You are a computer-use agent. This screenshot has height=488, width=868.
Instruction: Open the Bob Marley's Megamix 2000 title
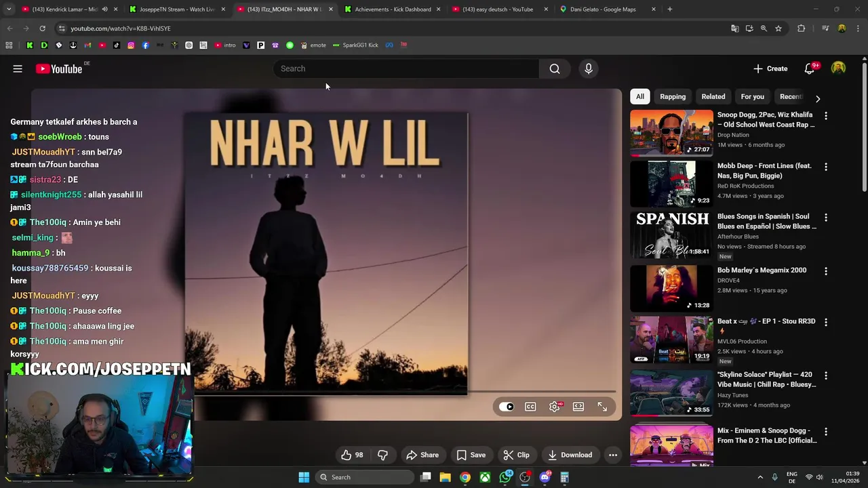tap(762, 270)
